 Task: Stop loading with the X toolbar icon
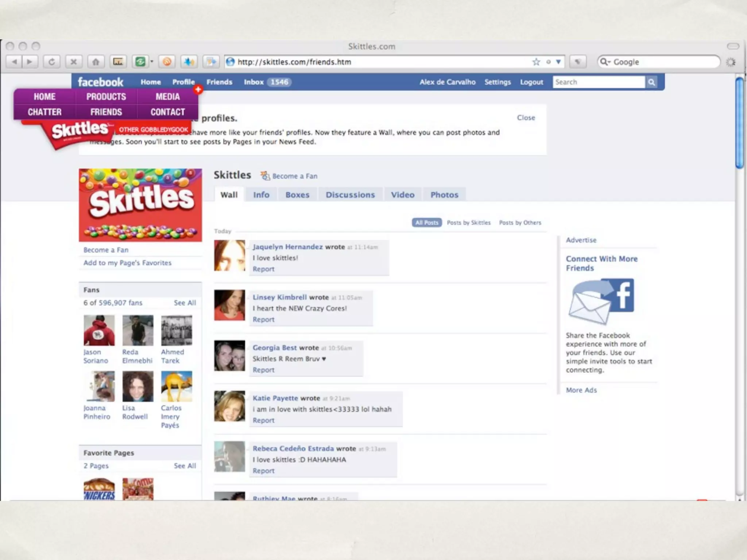tap(74, 62)
